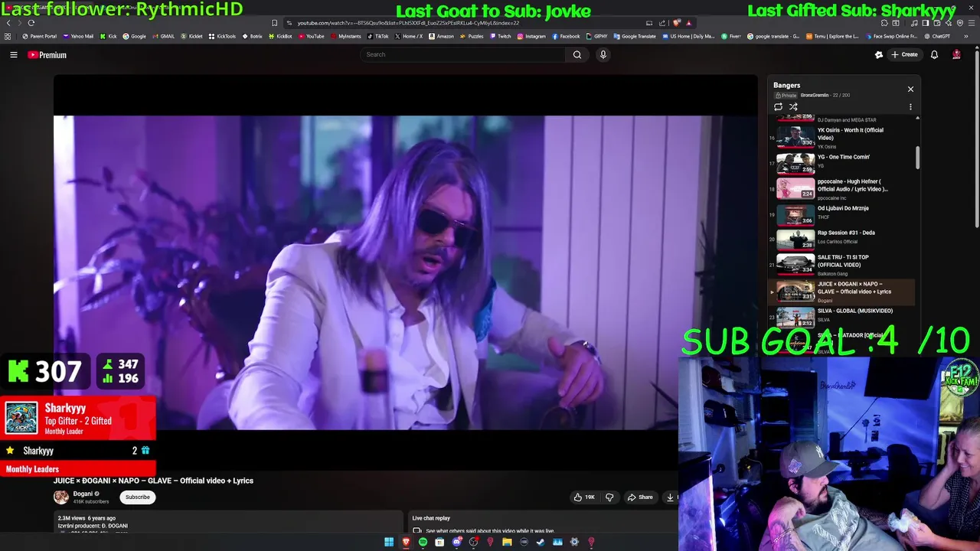Open Brave browser on taskbar

coord(406,543)
